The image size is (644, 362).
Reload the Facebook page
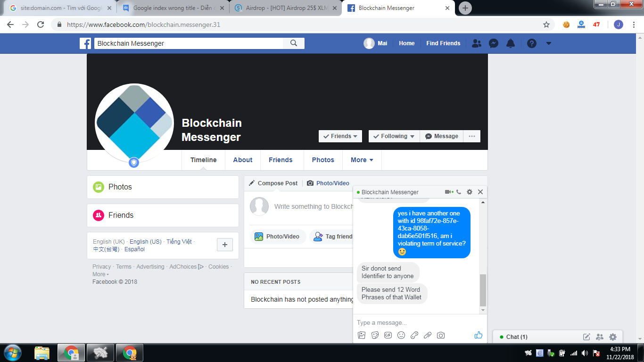coord(41,25)
